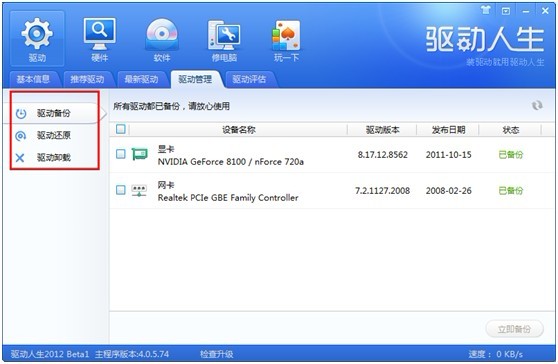Click the 检查升级 link in status bar
Image resolution: width=558 pixels, height=364 pixels.
pyautogui.click(x=216, y=354)
